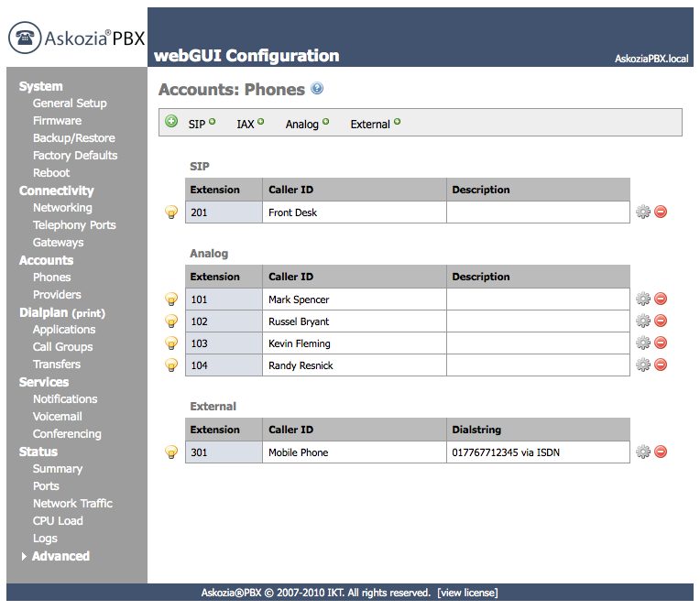This screenshot has width=700, height=610.
Task: Delete extension 101 Mark Spencer
Action: click(x=661, y=299)
